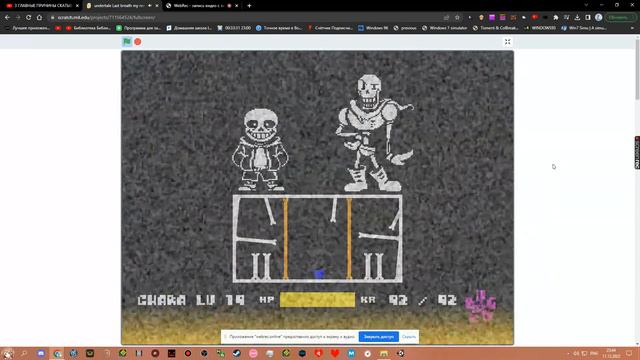The height and width of the screenshot is (360, 640).
Task: Click the Sans character sprite
Action: 260,149
